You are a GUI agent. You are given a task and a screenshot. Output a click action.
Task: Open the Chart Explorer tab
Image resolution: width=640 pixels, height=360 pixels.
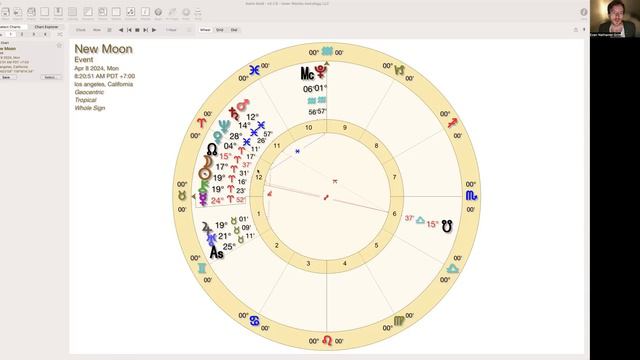pos(47,27)
